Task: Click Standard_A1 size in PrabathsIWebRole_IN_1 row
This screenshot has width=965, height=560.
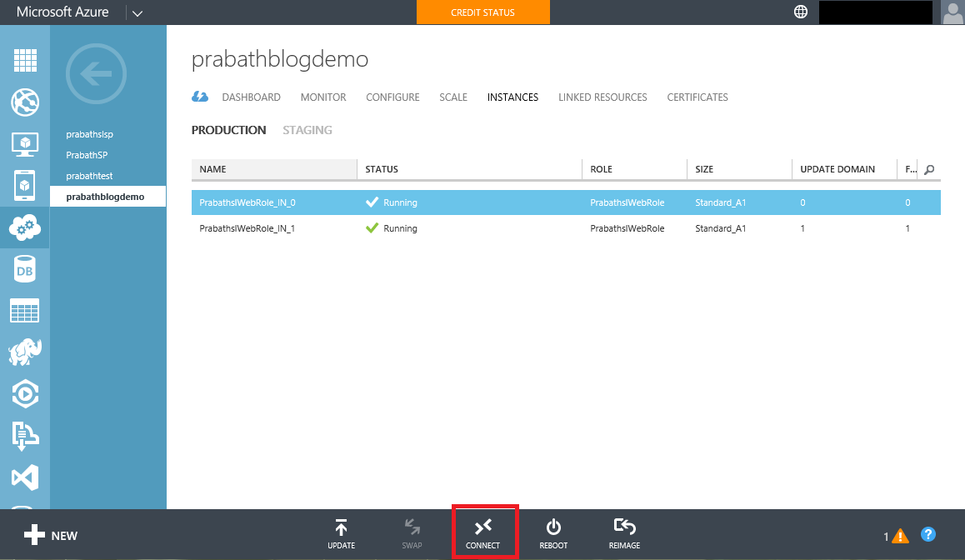Action: click(721, 228)
